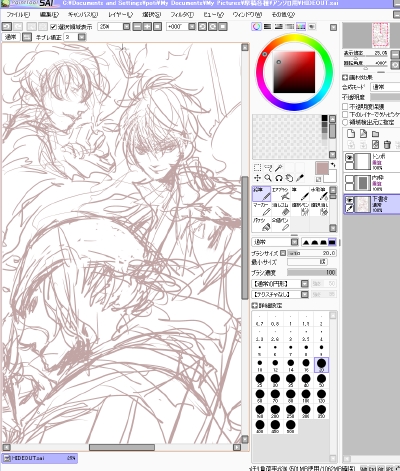Select the marker tool
The height and width of the screenshot is (471, 400).
[262, 209]
